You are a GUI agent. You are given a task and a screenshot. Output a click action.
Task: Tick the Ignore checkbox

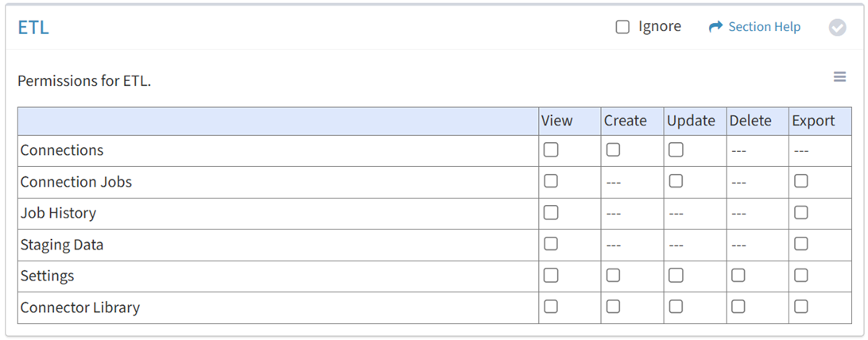pyautogui.click(x=622, y=27)
